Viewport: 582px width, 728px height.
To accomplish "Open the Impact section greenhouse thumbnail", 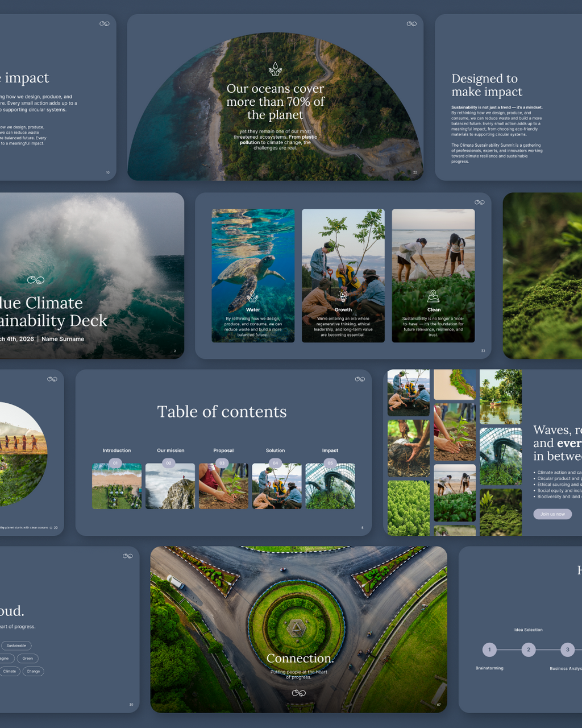I will tap(330, 487).
